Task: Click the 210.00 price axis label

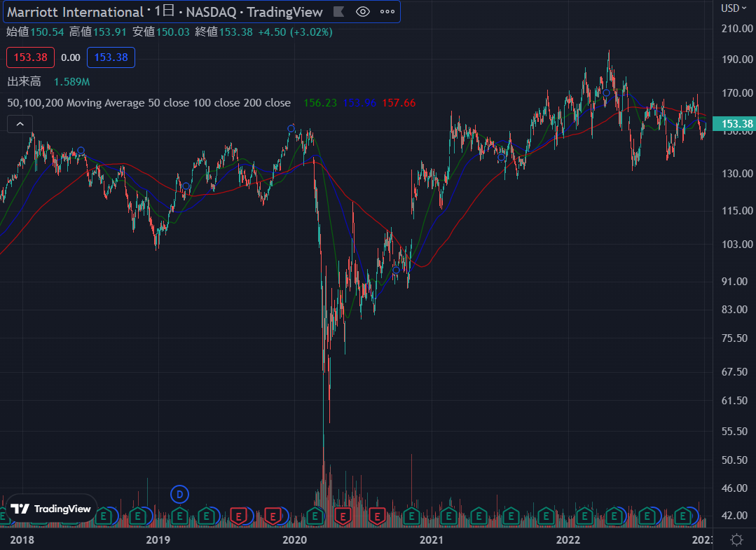Action: 737,29
